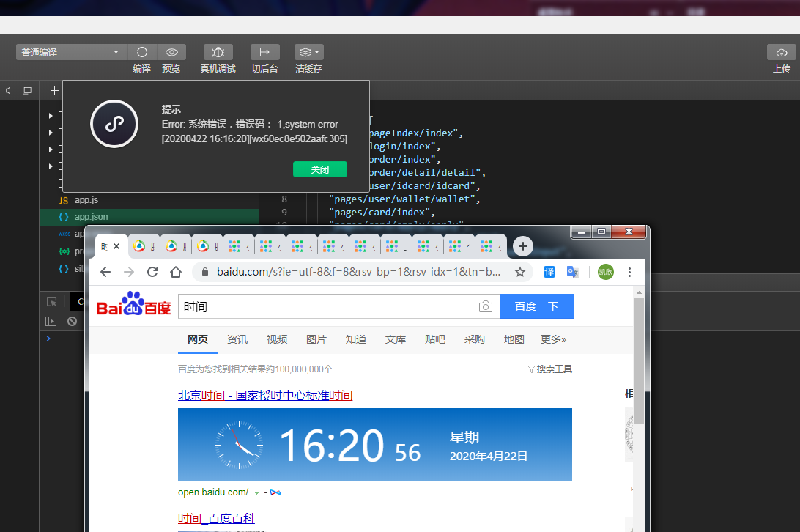
Task: Click the Baidu logo
Action: click(133, 304)
